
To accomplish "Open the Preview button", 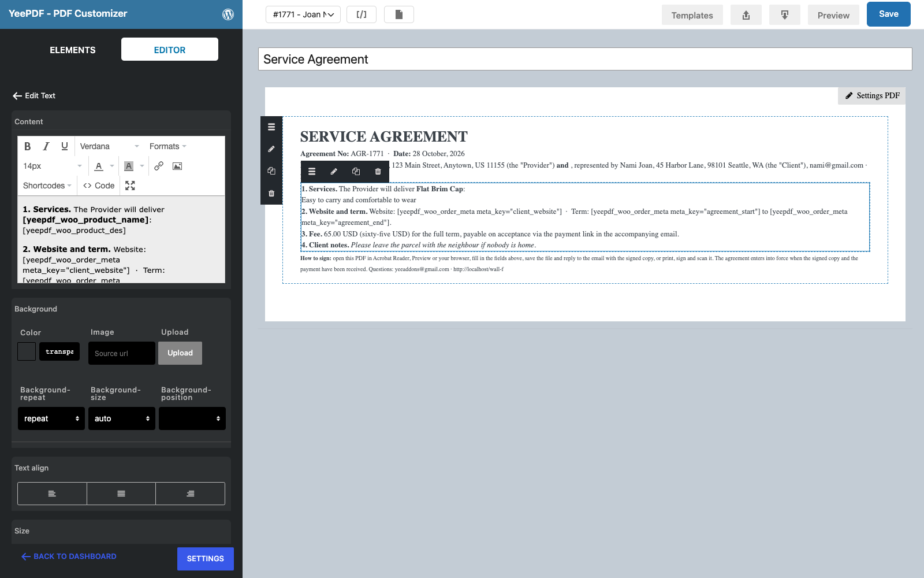I will 833,15.
